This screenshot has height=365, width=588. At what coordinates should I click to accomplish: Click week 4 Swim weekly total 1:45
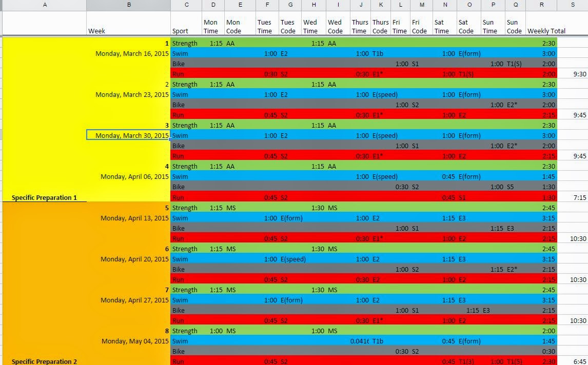(541, 176)
